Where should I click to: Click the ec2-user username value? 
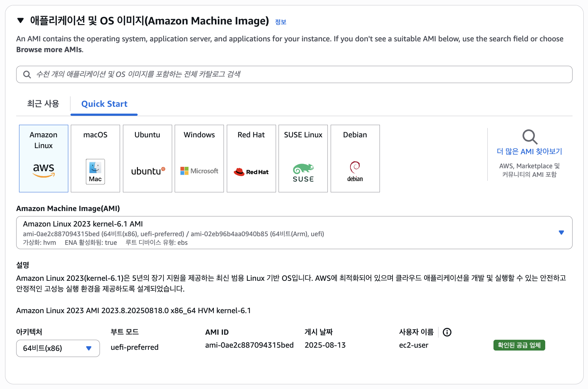(x=414, y=345)
